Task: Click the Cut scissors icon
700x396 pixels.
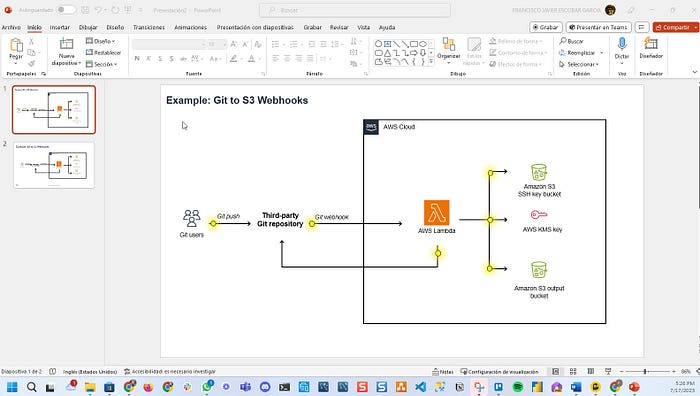Action: pyautogui.click(x=31, y=41)
